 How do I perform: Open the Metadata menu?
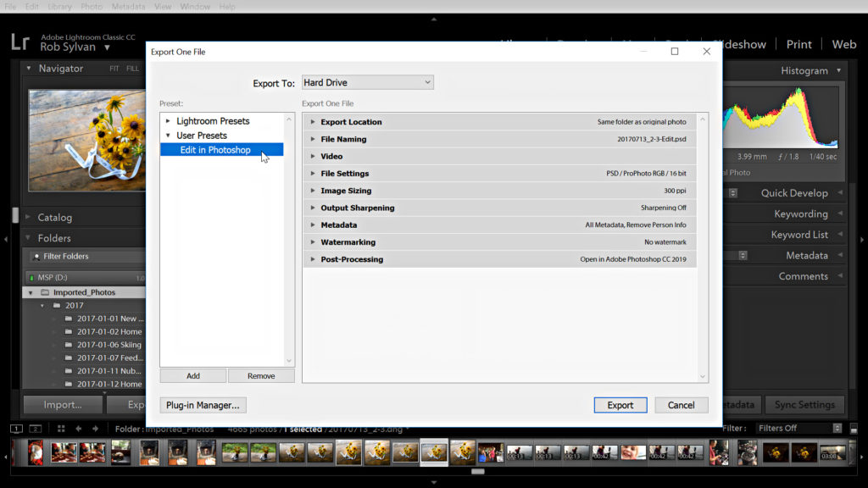(128, 7)
